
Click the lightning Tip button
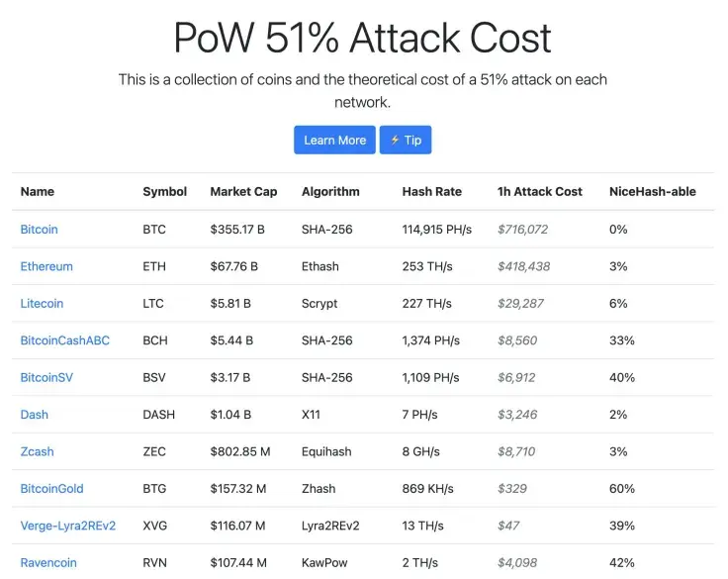pos(406,141)
